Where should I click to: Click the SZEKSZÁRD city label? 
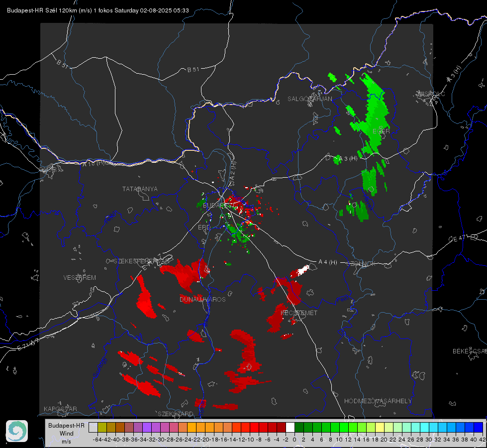[176, 414]
